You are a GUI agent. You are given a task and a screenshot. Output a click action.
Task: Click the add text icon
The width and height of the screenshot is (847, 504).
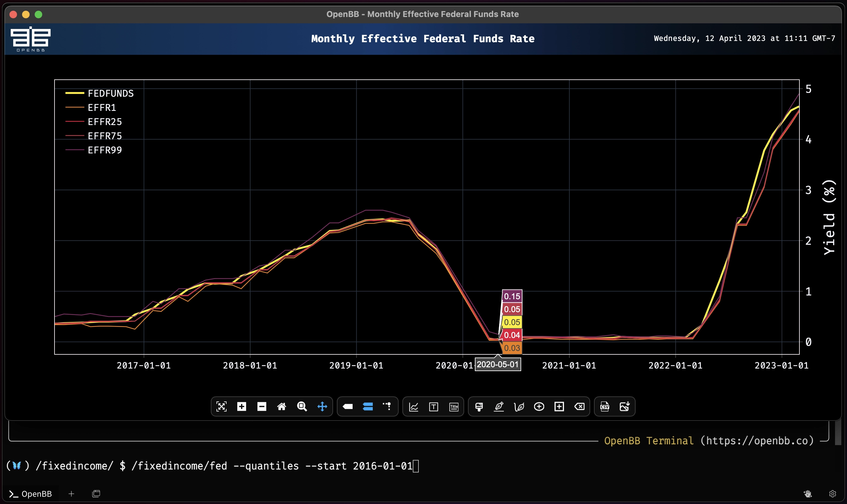[434, 407]
